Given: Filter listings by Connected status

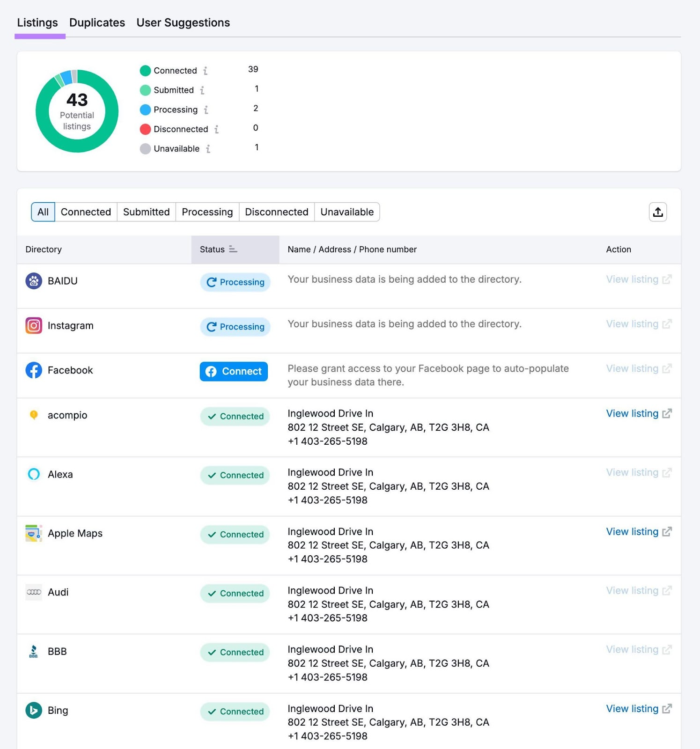Looking at the screenshot, I should 86,212.
